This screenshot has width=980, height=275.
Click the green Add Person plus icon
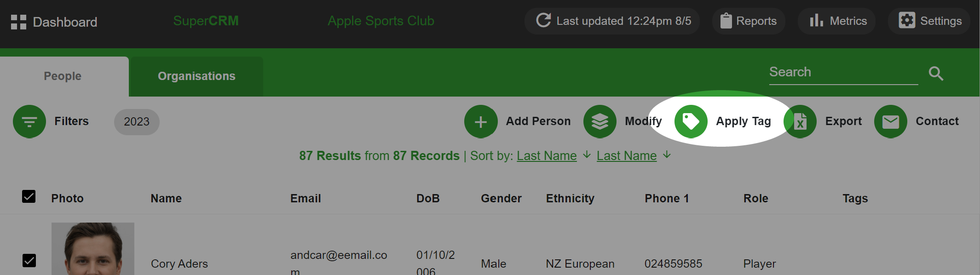tap(481, 121)
